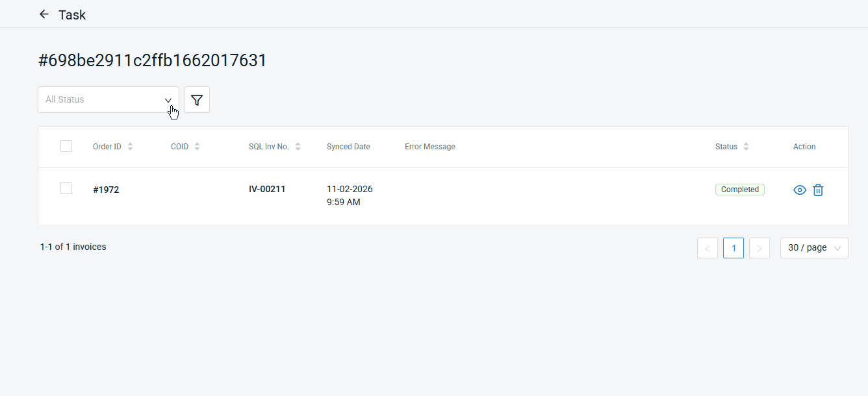
Task: Sort by Order ID using its sort arrows
Action: (x=130, y=147)
